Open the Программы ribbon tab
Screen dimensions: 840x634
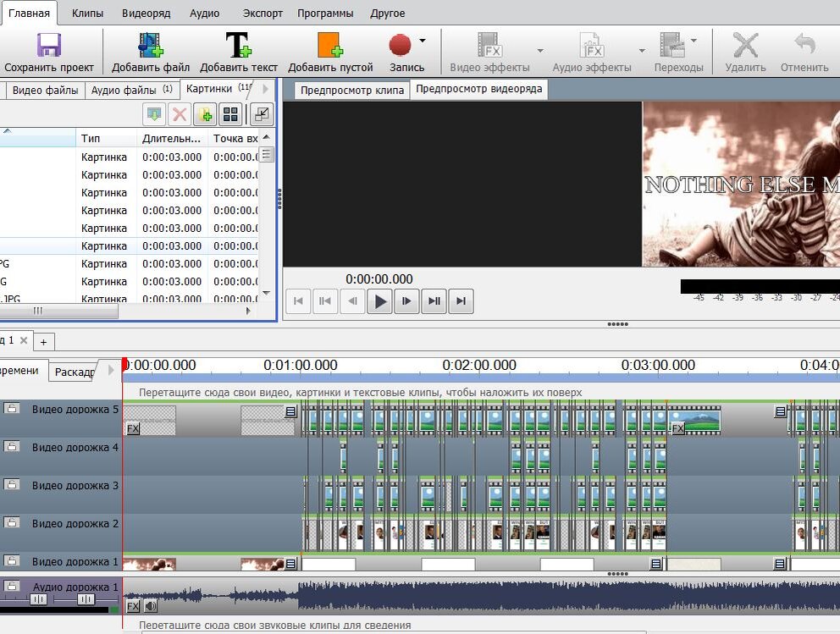(x=325, y=14)
